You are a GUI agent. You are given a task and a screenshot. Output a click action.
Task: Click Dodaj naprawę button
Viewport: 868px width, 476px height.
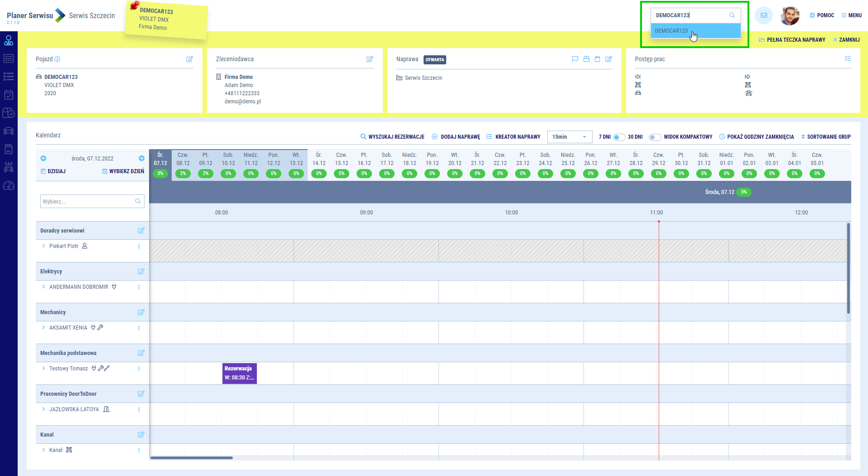456,137
